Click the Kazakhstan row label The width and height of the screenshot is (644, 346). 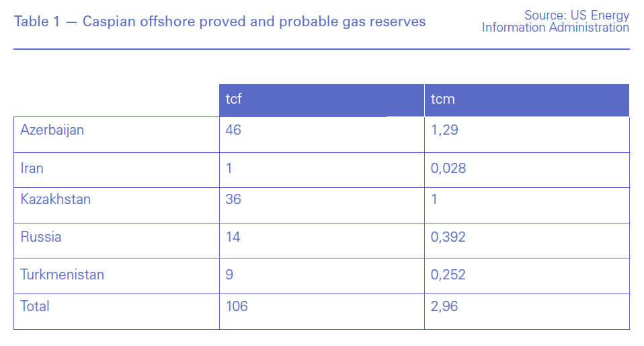click(56, 199)
